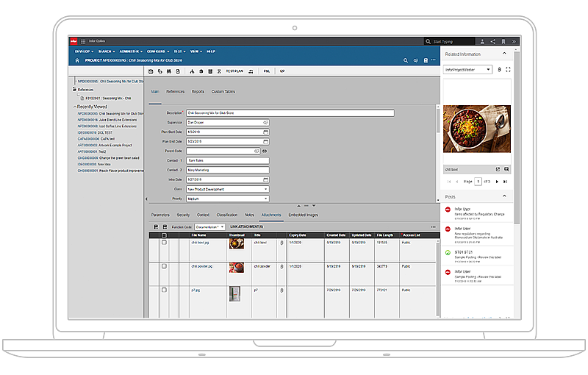The image size is (588, 375).
Task: Open the Juice Blend Line Extensions recent item
Action: point(107,120)
